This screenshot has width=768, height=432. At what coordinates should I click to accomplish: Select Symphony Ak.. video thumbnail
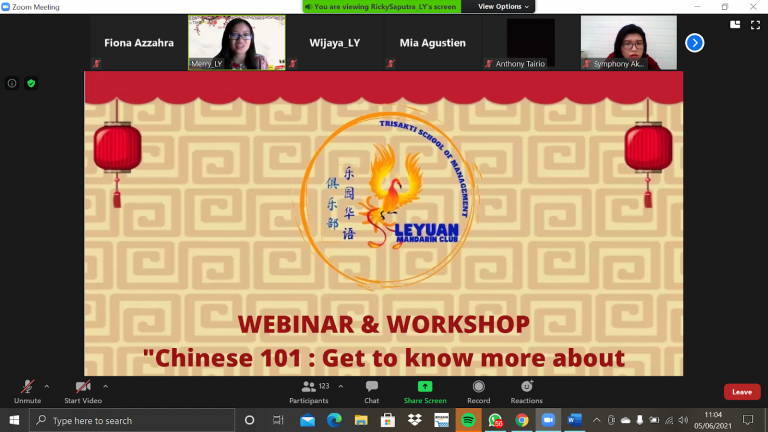tap(629, 43)
